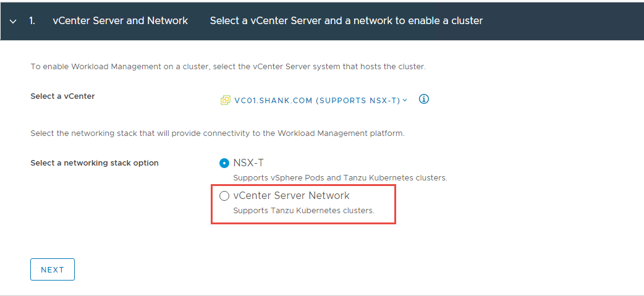The image size is (644, 296).
Task: Click the step number 1 in header
Action: pos(32,20)
